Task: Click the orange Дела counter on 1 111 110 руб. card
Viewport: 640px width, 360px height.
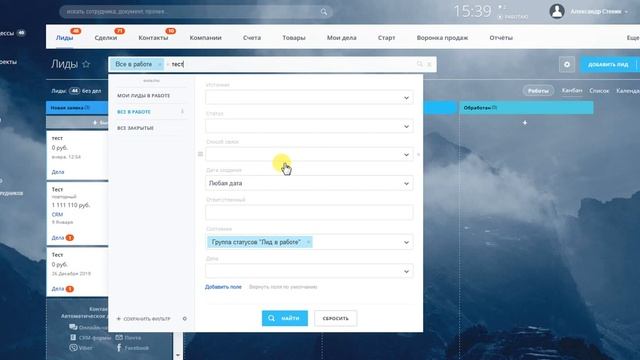Action: [70, 238]
